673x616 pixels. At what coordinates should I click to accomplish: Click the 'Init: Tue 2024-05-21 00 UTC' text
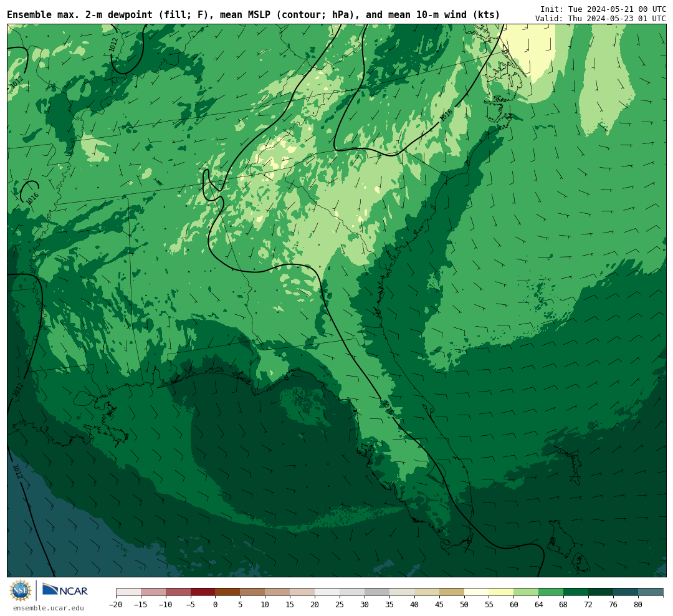[603, 9]
